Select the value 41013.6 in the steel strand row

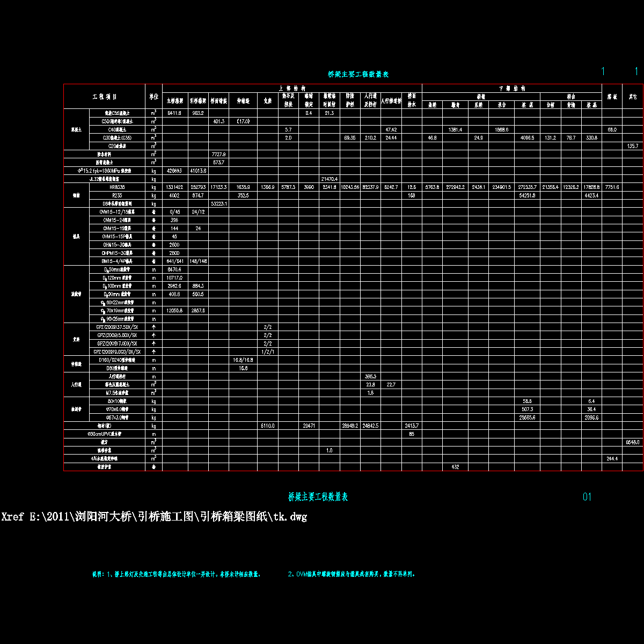tap(198, 171)
